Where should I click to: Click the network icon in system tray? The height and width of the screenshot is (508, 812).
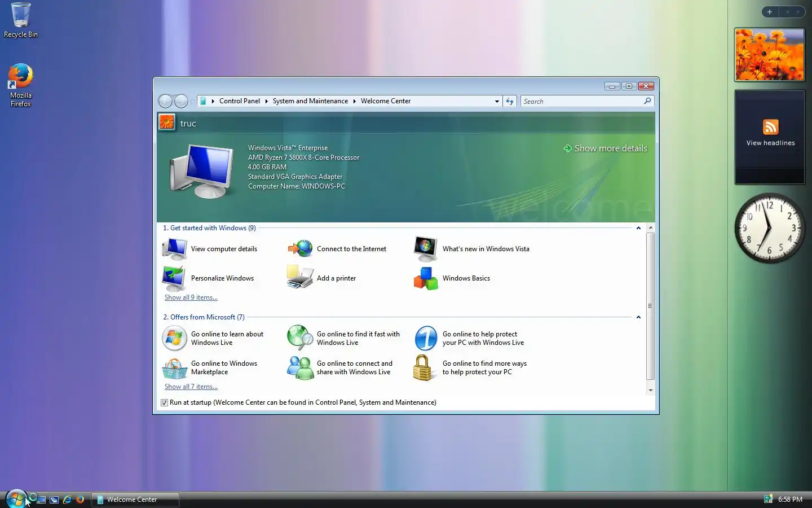(x=768, y=499)
